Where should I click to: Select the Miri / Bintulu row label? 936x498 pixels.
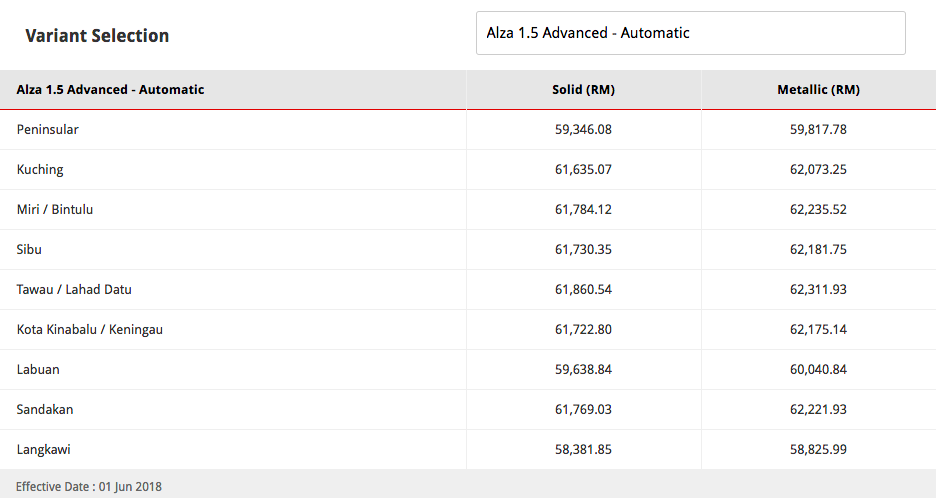55,210
